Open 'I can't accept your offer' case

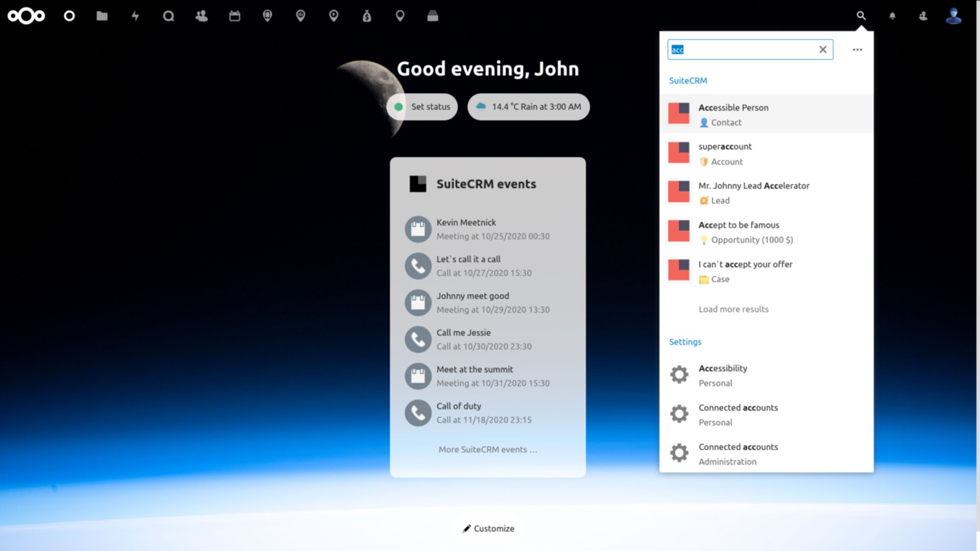766,271
